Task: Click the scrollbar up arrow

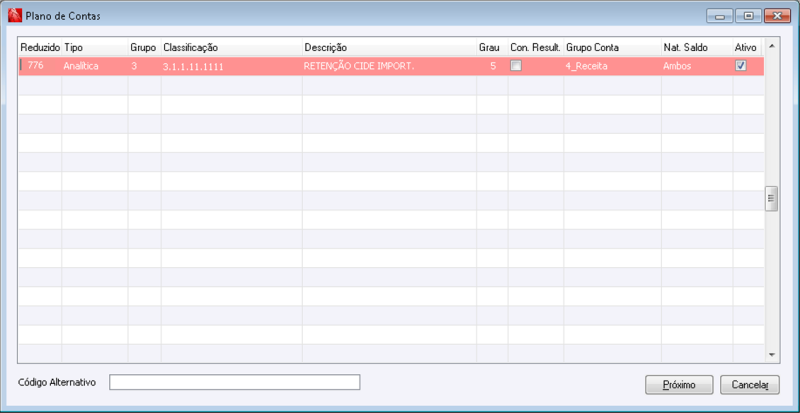Action: coord(771,46)
